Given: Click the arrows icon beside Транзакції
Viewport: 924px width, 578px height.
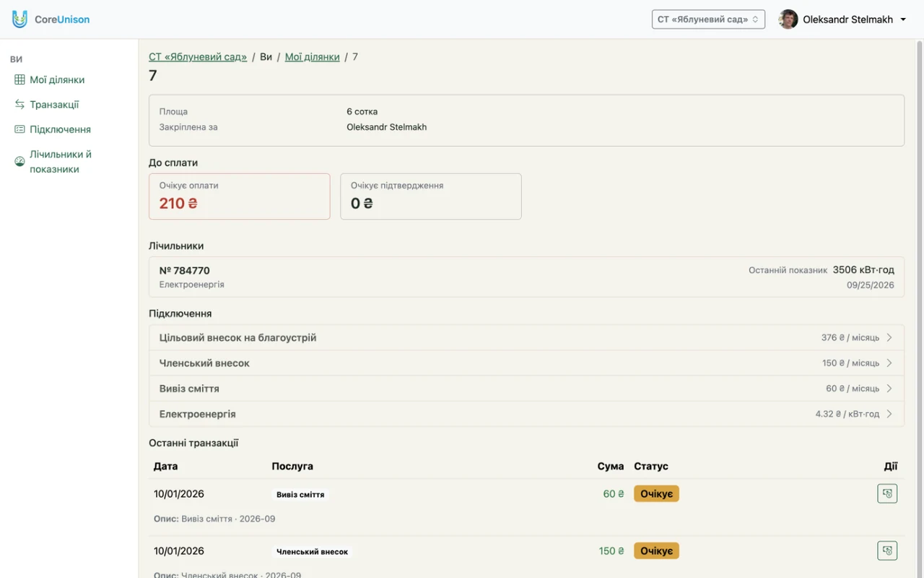Looking at the screenshot, I should pyautogui.click(x=19, y=105).
